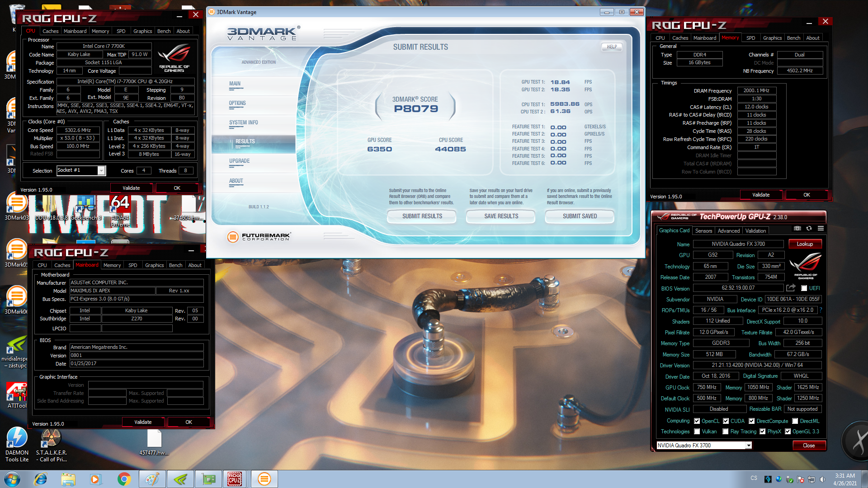Click the system clock showing 3:31 AM
Image resolution: width=868 pixels, height=488 pixels.
point(844,476)
